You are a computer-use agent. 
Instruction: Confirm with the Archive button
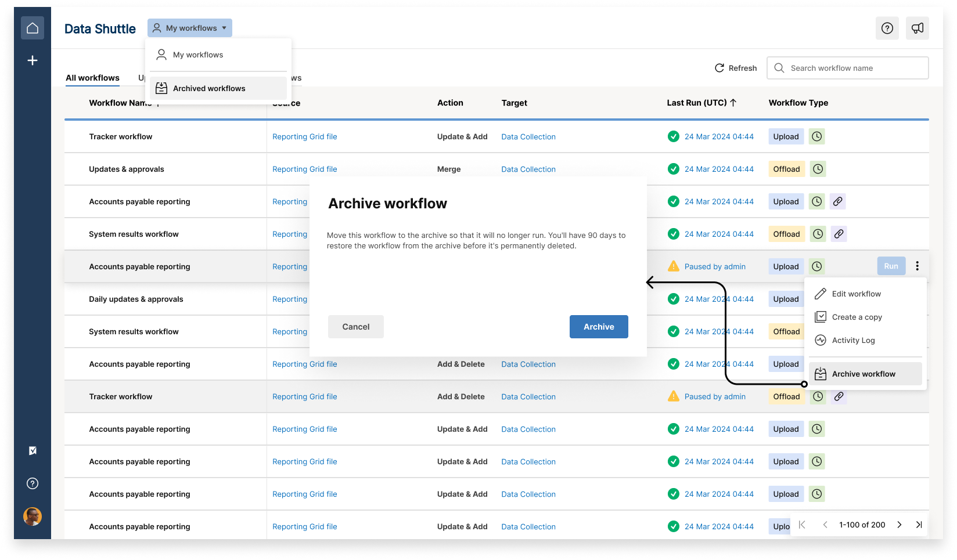[598, 327]
